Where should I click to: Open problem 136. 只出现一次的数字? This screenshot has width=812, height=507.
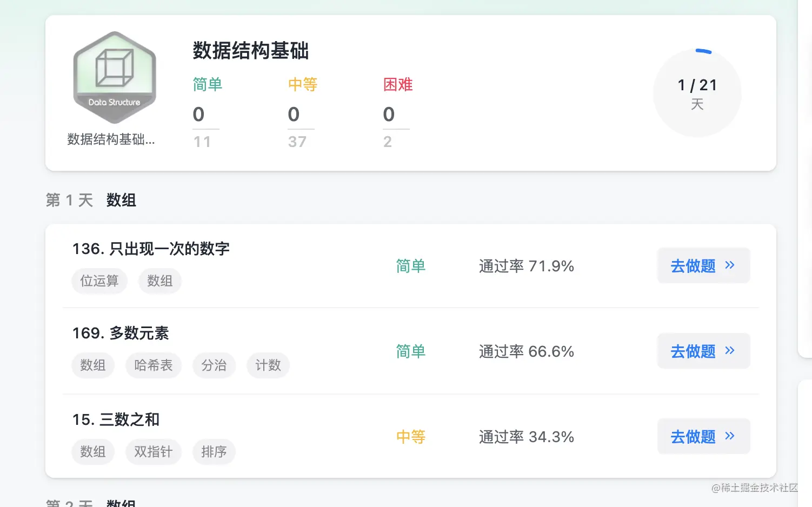(x=151, y=249)
